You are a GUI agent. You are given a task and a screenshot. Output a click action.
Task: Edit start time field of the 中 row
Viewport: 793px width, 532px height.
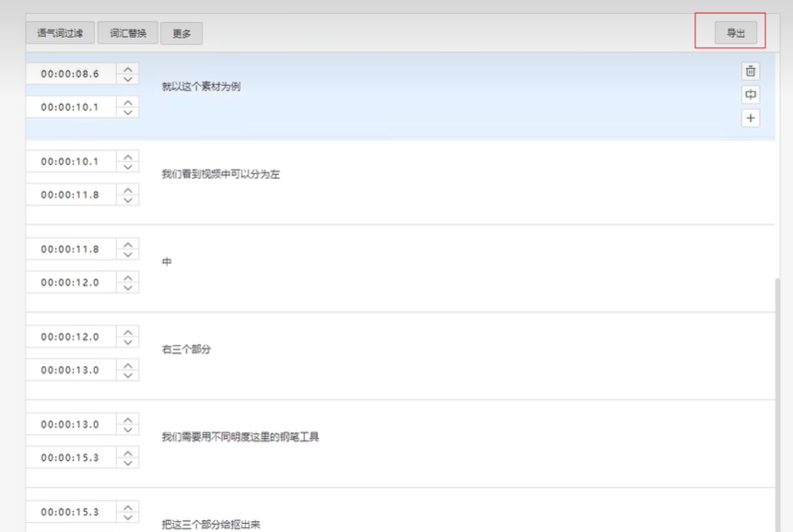[x=71, y=249]
